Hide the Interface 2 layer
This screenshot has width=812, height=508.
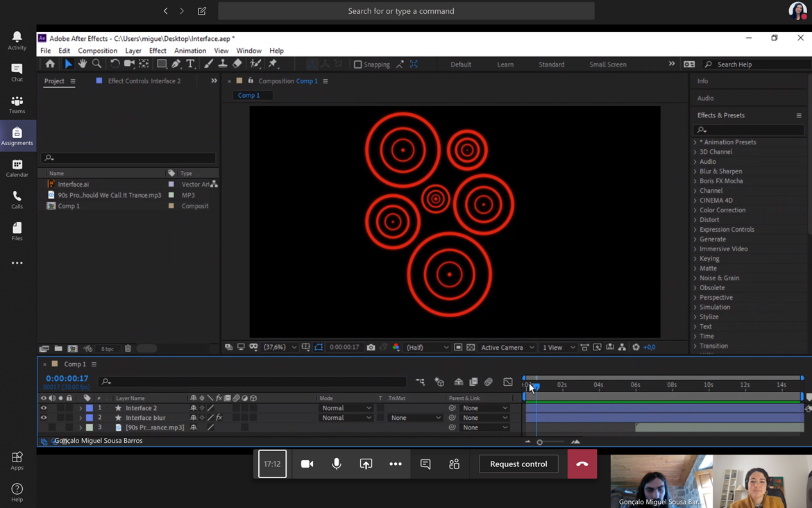click(44, 408)
